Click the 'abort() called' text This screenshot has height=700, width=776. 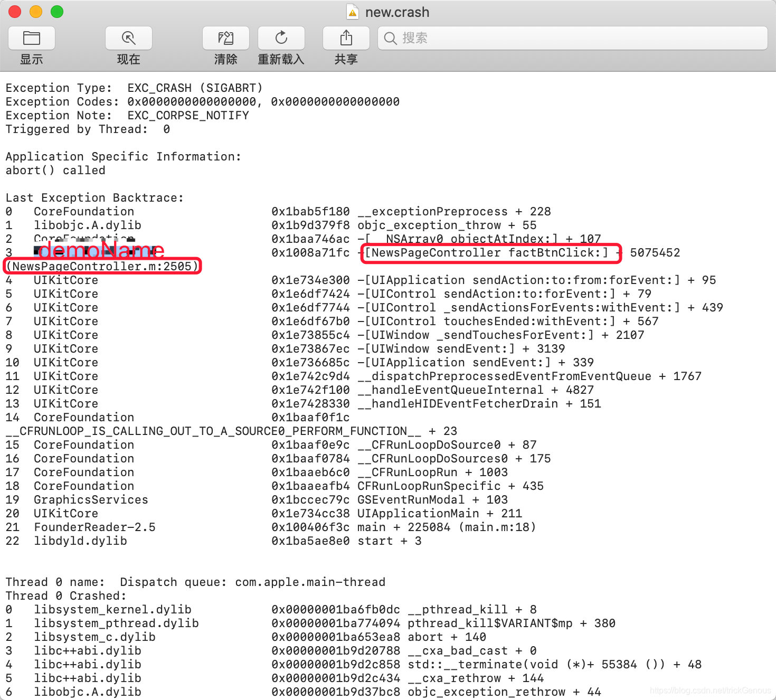(55, 170)
